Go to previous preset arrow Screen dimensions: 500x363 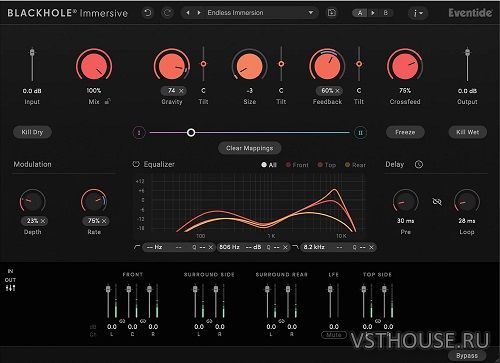188,13
